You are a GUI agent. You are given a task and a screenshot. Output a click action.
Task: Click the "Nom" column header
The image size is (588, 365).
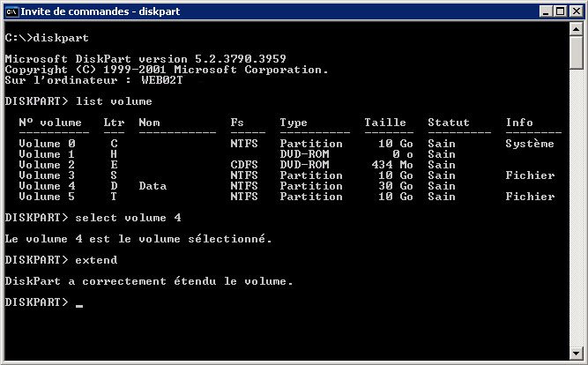pos(149,123)
